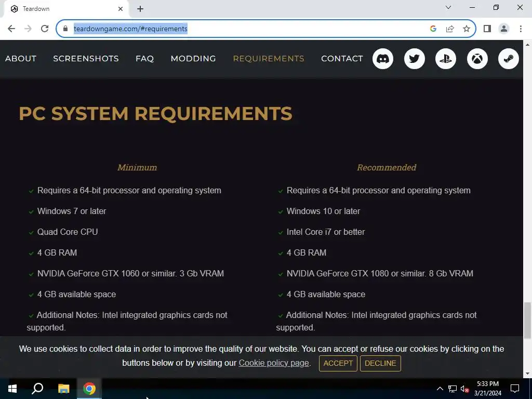
Task: Open the network status tray icon
Action: 453,389
